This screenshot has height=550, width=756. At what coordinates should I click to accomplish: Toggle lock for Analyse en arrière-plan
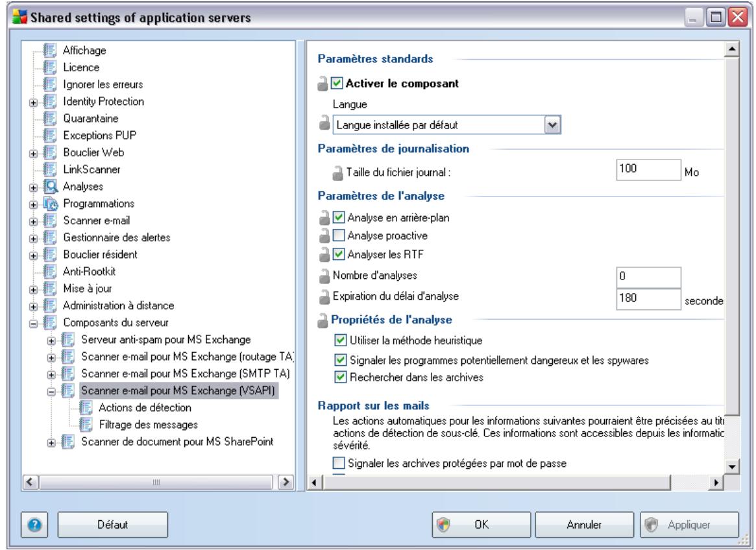tap(324, 219)
